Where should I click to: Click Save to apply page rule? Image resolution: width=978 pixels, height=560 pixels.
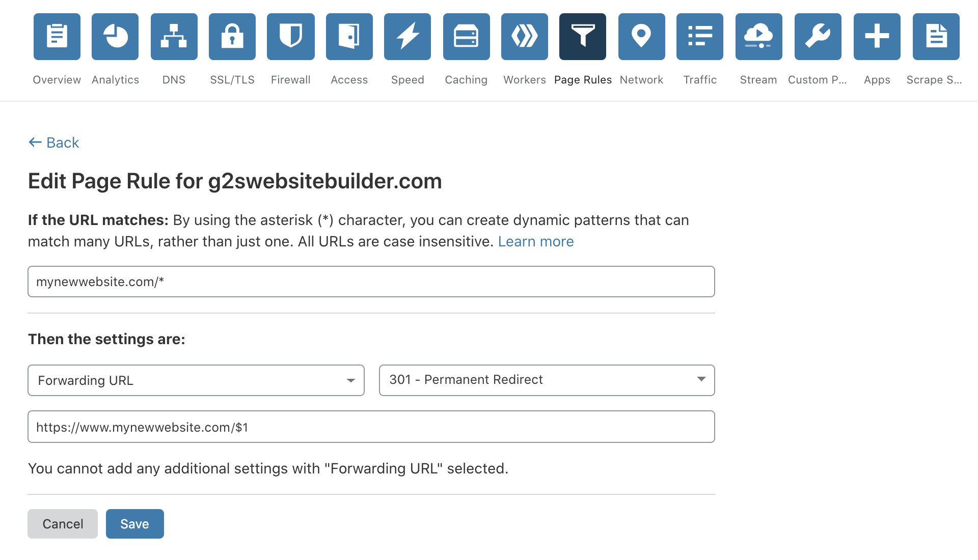coord(134,523)
